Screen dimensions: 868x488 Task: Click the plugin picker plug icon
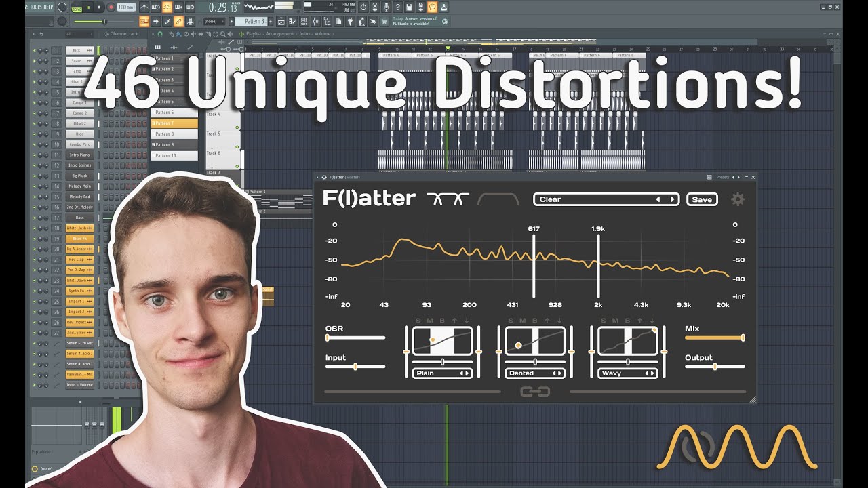(x=350, y=22)
